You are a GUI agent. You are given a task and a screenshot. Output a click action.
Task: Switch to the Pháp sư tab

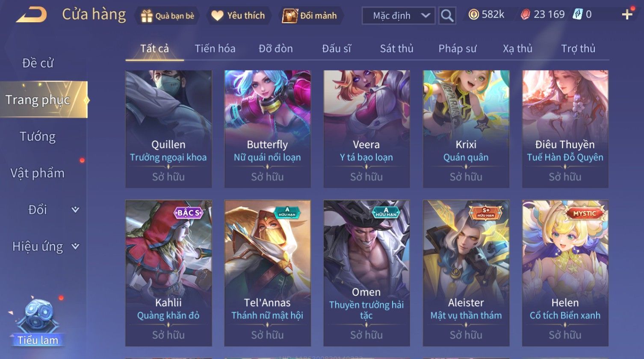(457, 48)
